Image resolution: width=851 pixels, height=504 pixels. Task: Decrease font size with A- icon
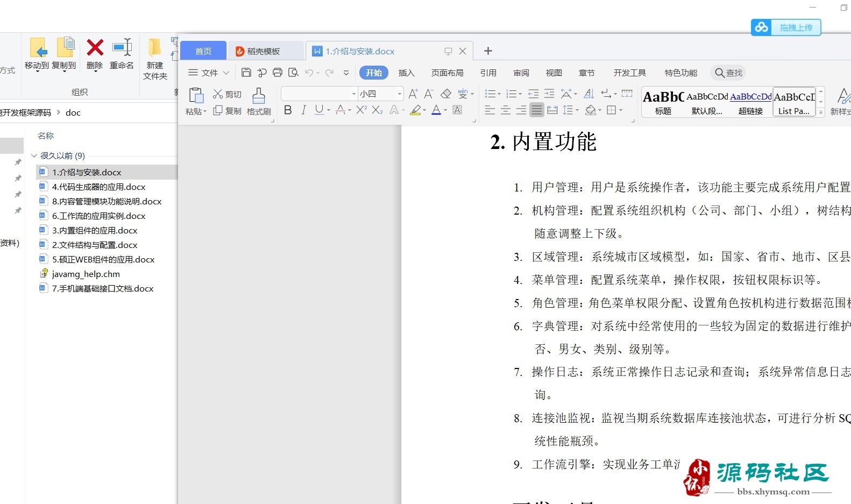429,94
